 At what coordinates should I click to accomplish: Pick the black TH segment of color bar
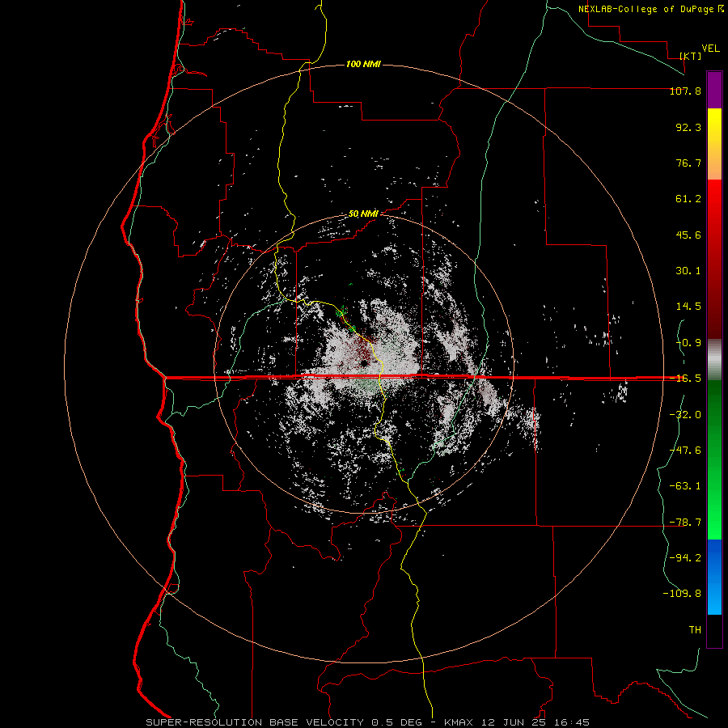pyautogui.click(x=714, y=631)
